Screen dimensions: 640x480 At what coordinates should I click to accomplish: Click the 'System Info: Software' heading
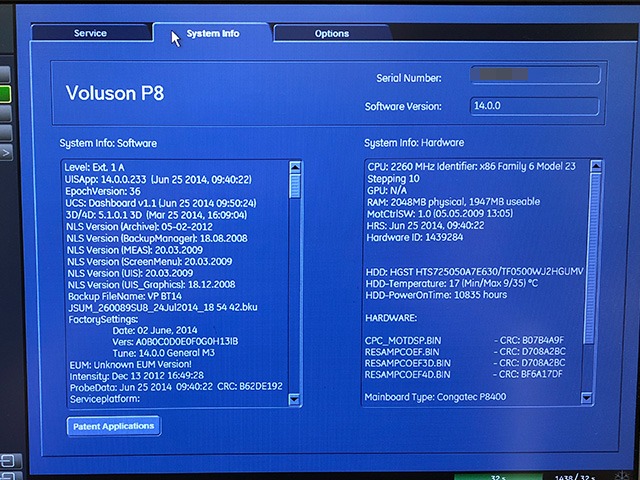coord(108,143)
